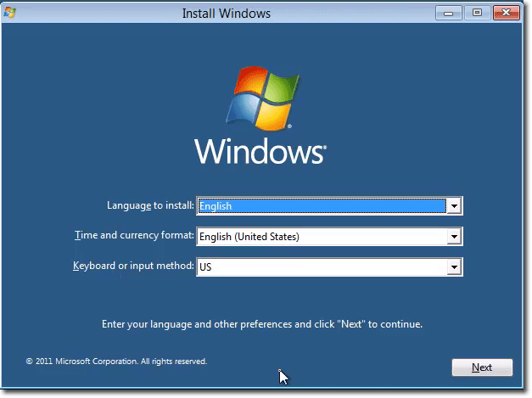Close the Install Windows window
This screenshot has width=532, height=398.
(x=507, y=13)
